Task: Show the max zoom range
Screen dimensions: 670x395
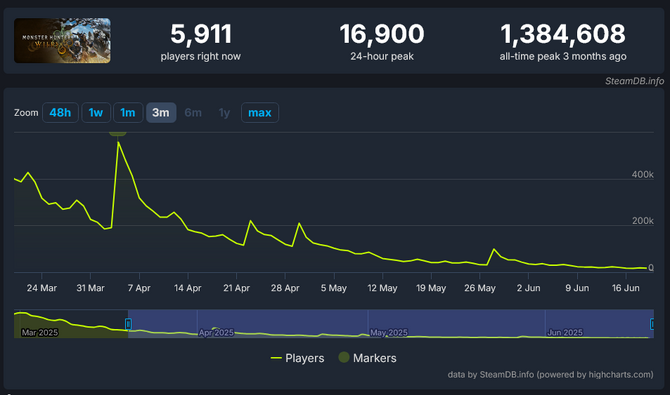Action: pos(260,112)
